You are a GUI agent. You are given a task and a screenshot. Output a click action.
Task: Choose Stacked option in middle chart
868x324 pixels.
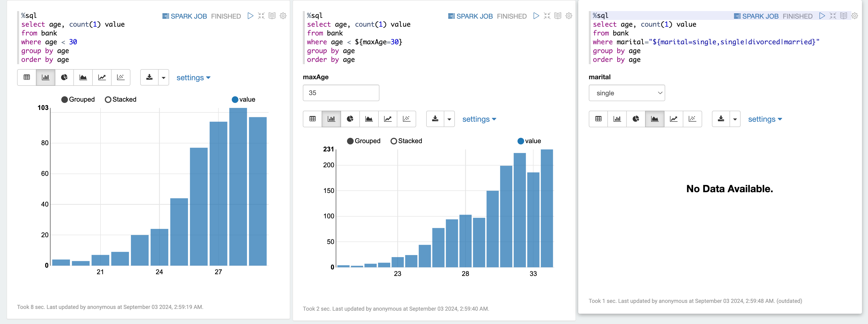pyautogui.click(x=394, y=141)
